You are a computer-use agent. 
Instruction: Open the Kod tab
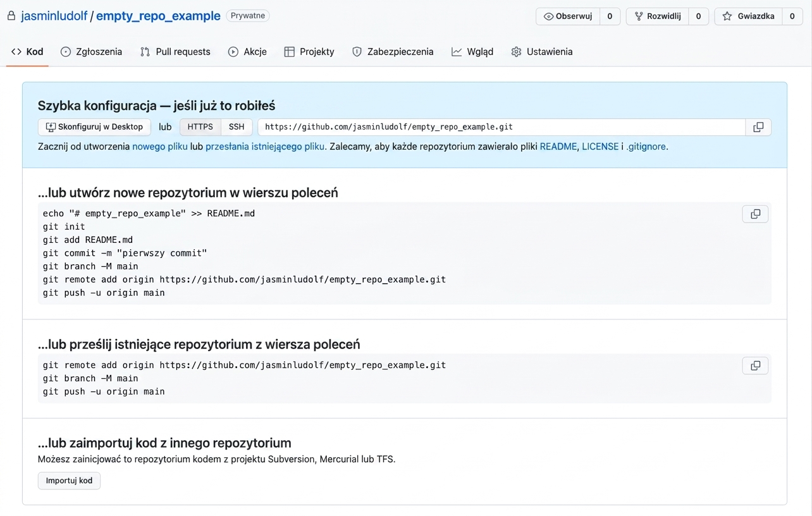point(27,52)
